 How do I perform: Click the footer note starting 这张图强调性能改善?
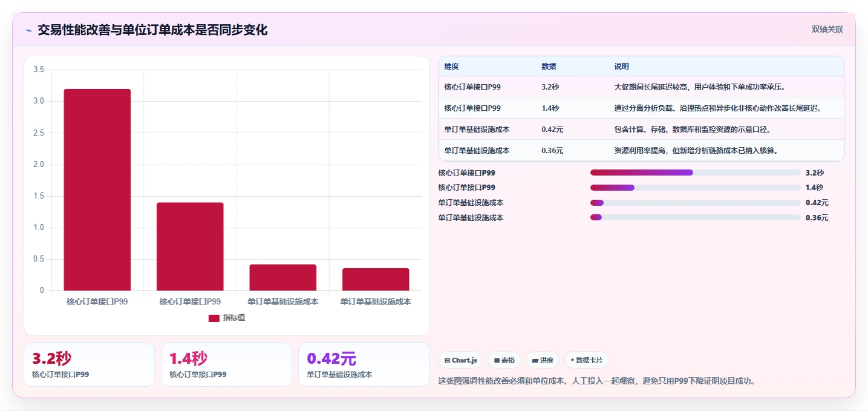[x=597, y=381]
